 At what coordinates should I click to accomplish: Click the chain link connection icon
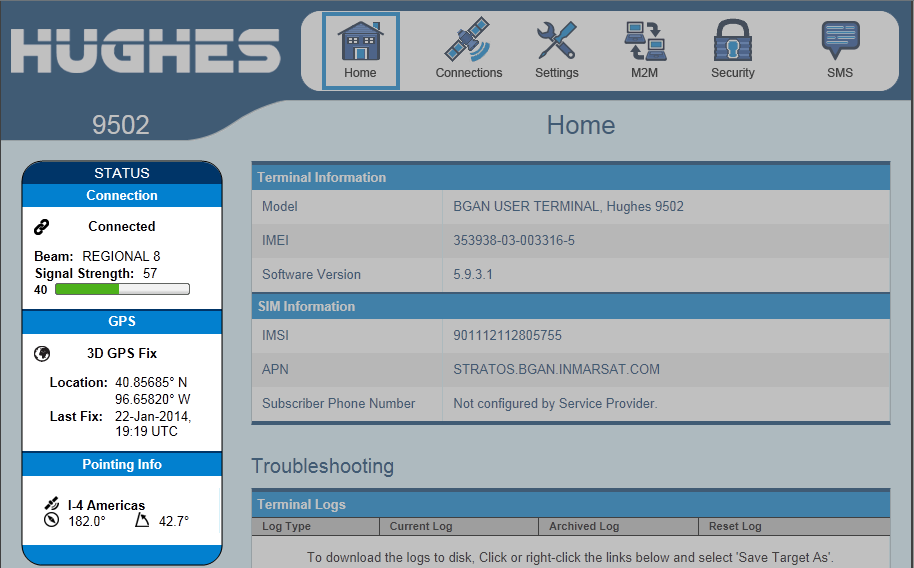(42, 227)
